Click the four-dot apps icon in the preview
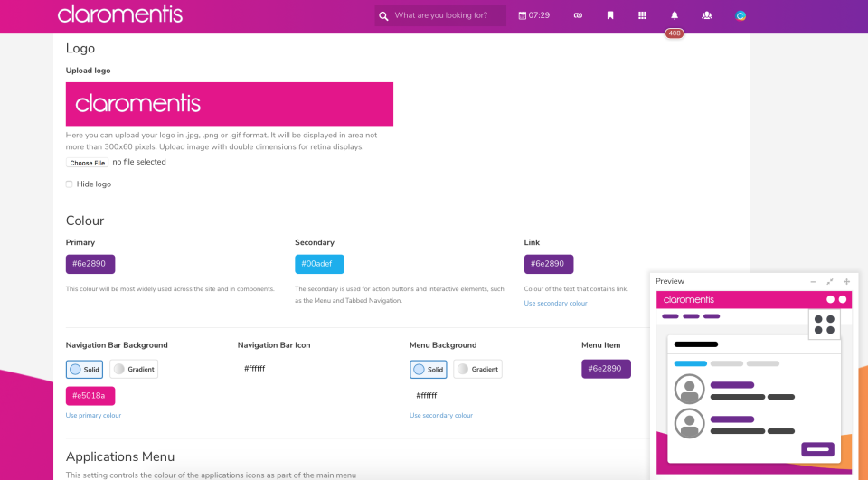 [x=825, y=325]
